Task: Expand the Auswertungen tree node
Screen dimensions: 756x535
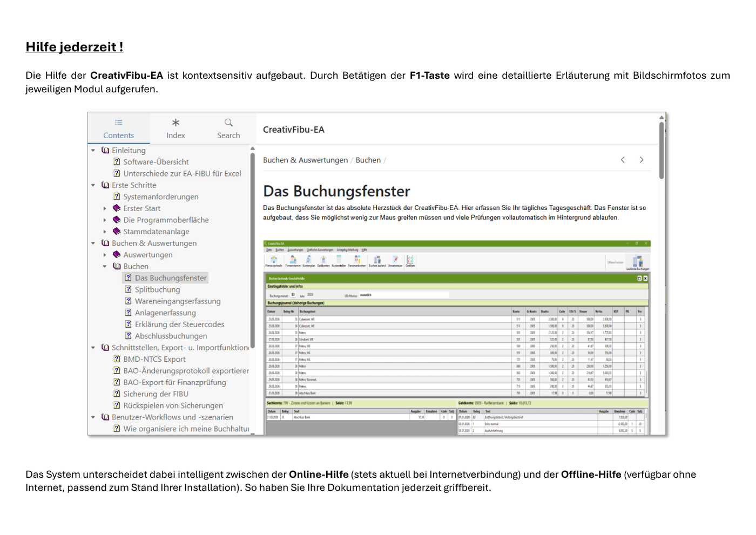Action: pyautogui.click(x=105, y=255)
